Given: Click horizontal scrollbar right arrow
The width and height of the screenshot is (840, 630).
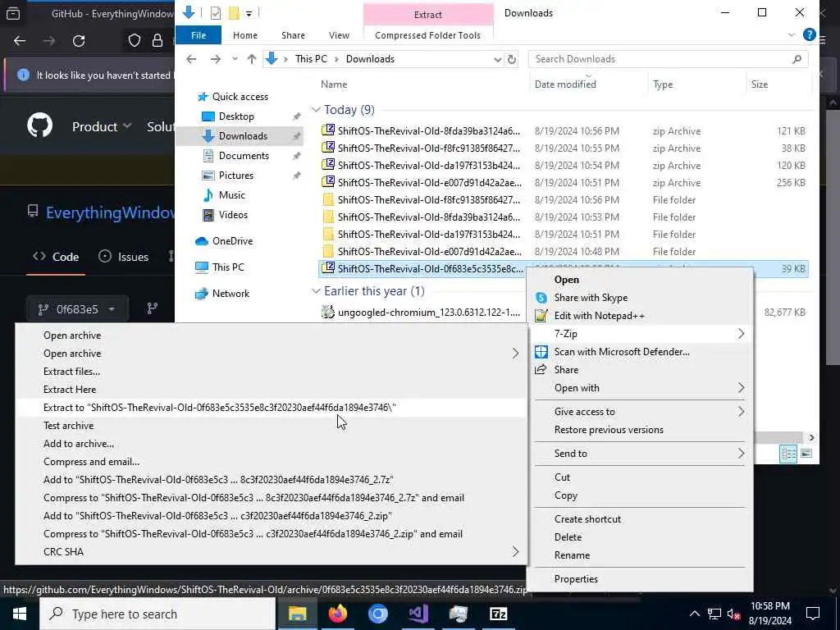Looking at the screenshot, I should (x=811, y=438).
